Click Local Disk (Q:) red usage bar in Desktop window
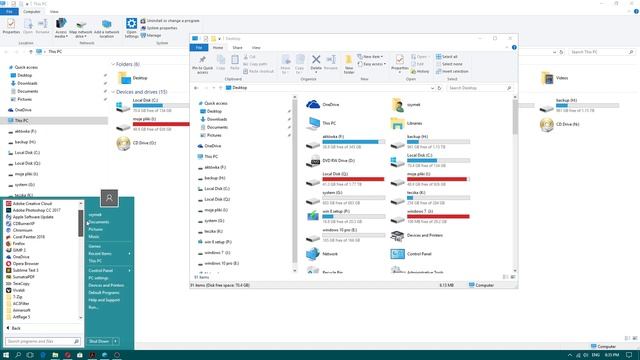The width and height of the screenshot is (640, 360). click(353, 179)
